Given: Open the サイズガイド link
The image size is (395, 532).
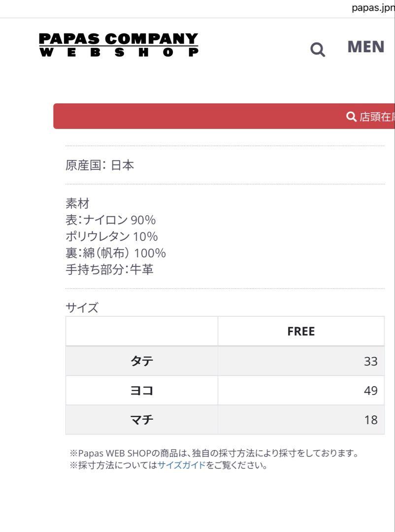Looking at the screenshot, I should 182,465.
